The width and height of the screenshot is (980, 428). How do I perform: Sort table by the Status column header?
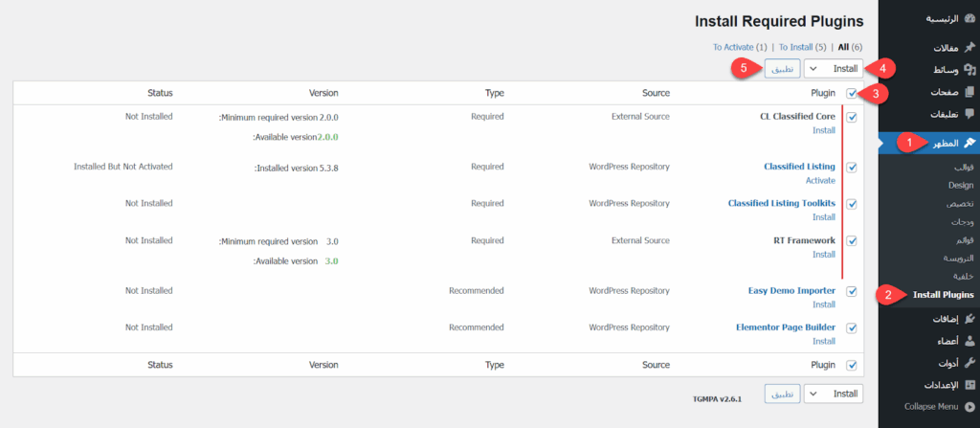tap(160, 93)
